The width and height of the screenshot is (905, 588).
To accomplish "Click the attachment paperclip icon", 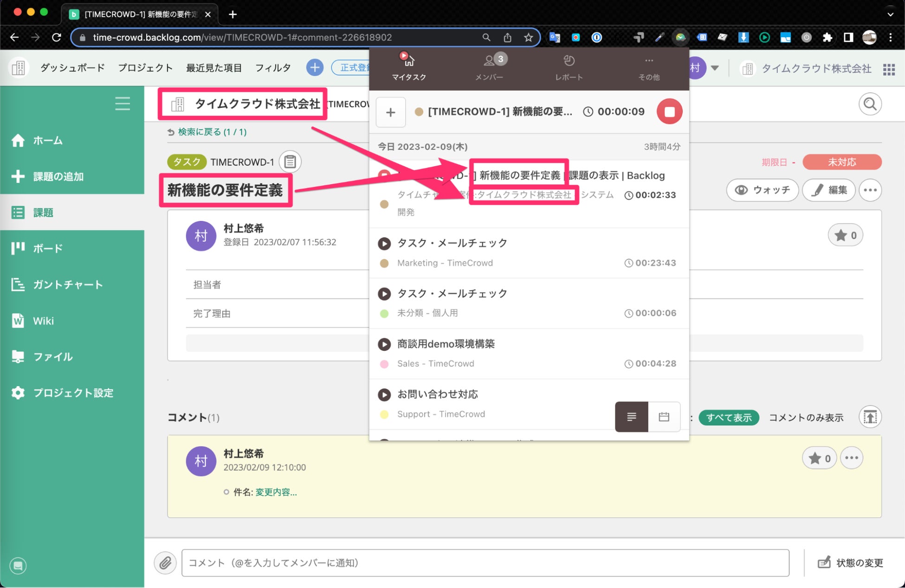I will (165, 563).
